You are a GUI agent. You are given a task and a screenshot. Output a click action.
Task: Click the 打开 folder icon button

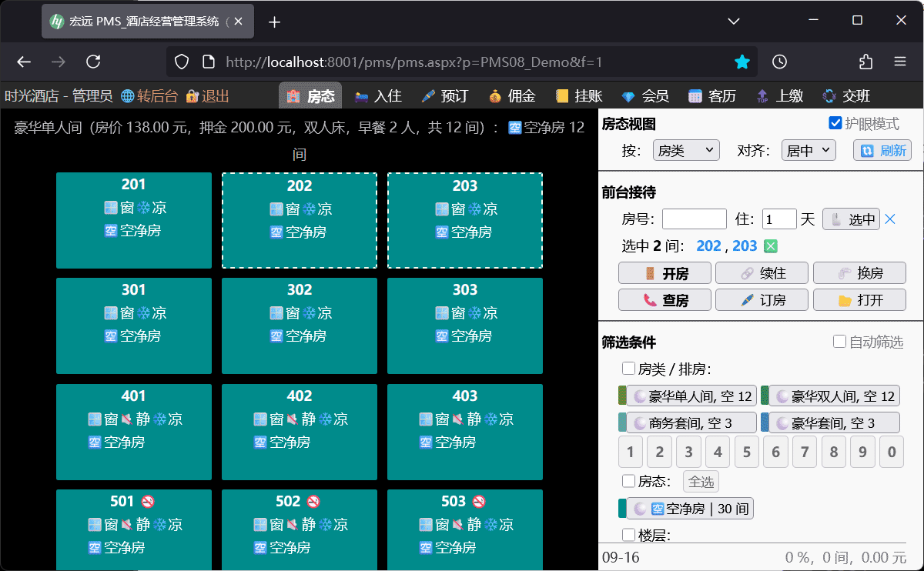(859, 300)
